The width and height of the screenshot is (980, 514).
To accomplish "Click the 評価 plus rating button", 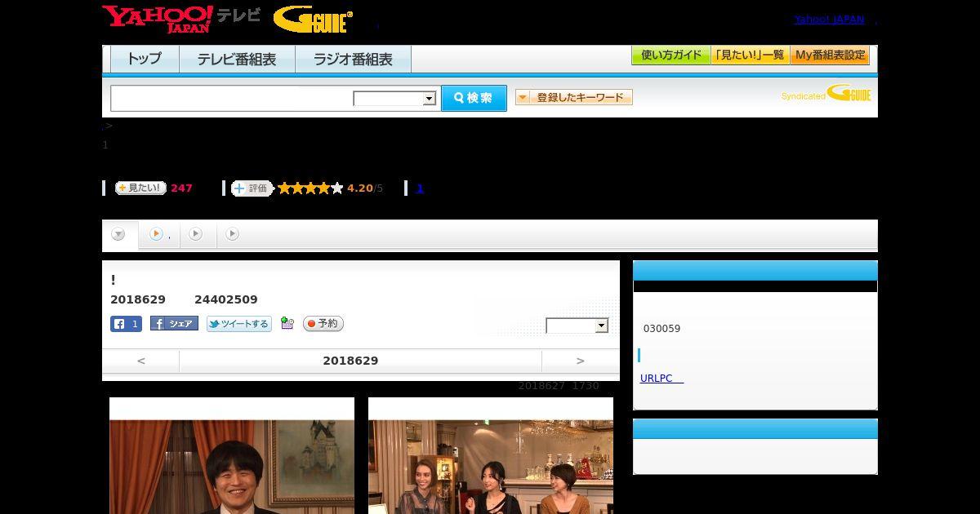I will click(x=252, y=188).
